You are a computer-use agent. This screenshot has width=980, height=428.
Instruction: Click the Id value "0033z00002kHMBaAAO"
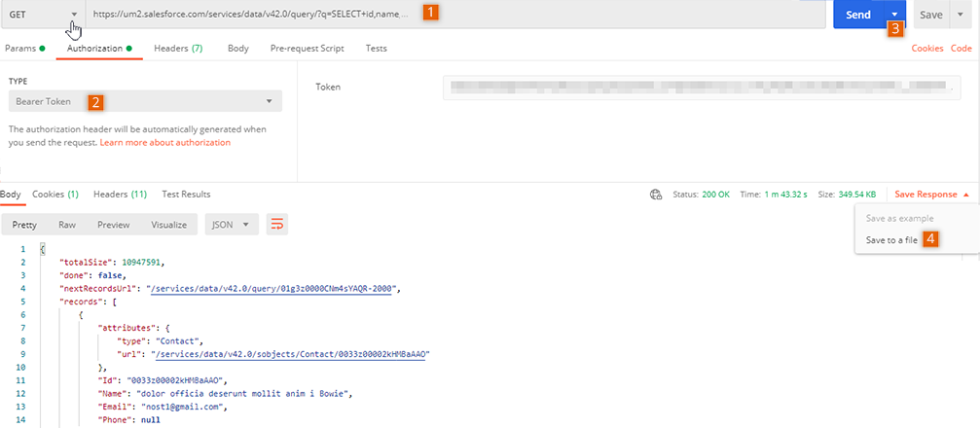click(x=175, y=380)
